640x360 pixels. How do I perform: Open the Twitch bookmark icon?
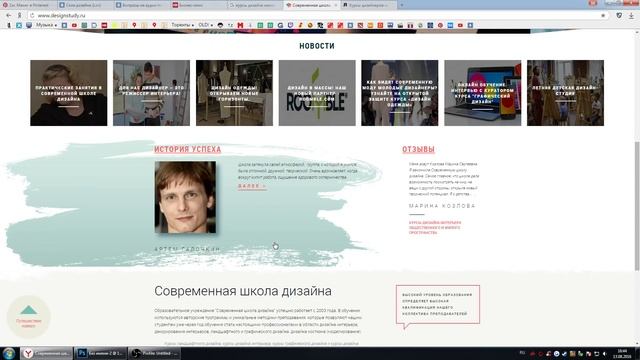pyautogui.click(x=290, y=25)
